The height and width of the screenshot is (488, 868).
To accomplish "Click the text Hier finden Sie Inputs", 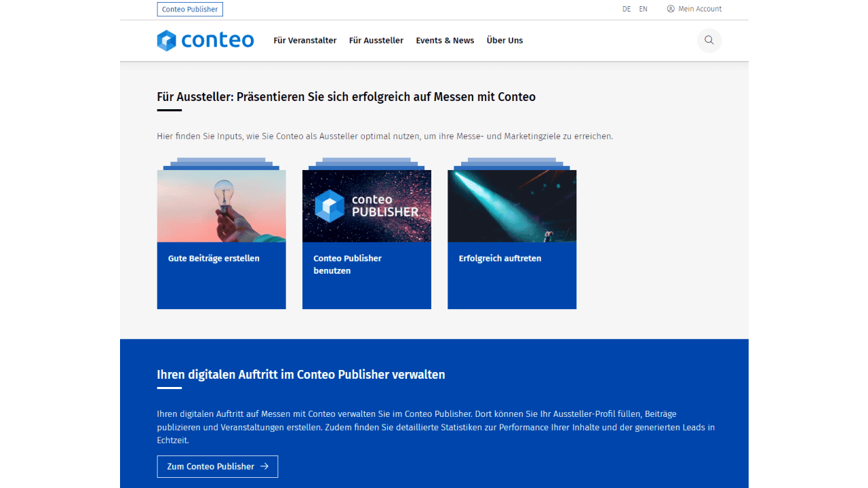I will [385, 136].
